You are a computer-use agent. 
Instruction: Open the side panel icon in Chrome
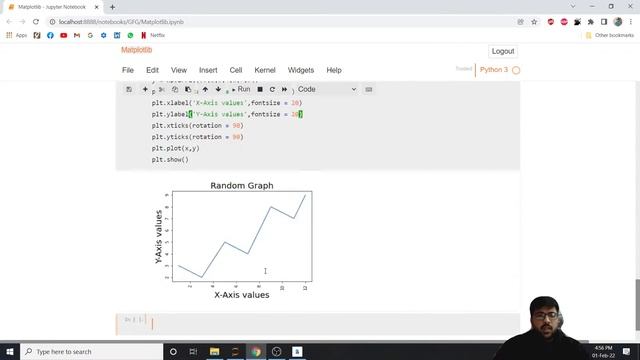604,22
